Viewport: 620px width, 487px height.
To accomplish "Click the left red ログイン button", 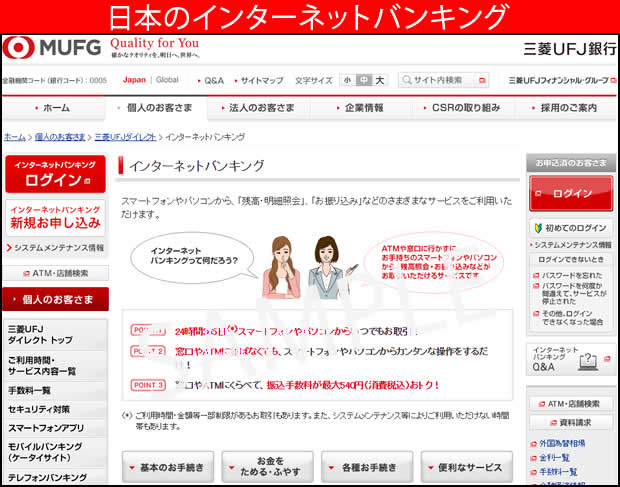I will [55, 174].
